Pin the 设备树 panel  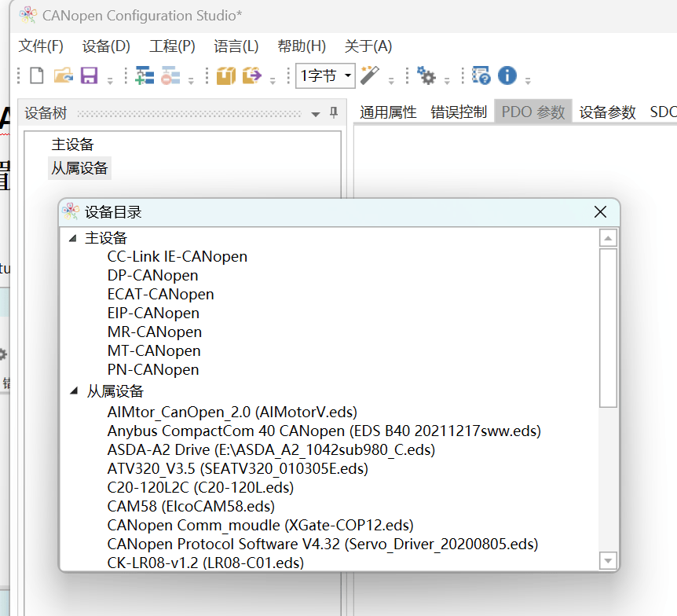tap(334, 112)
